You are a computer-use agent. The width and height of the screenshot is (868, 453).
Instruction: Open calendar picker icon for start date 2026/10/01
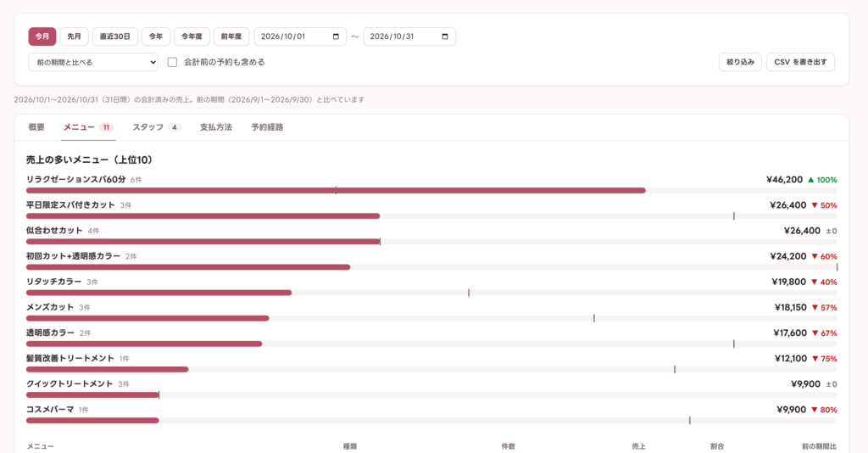336,36
